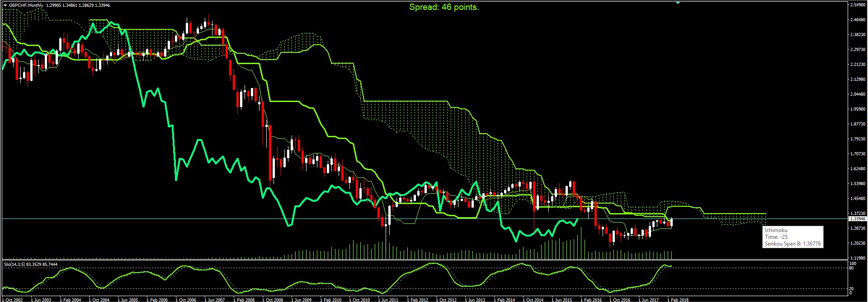Screen dimensions: 868x302
Task: Click the 1 Jun 2011 date marker
Action: click(x=388, y=300)
